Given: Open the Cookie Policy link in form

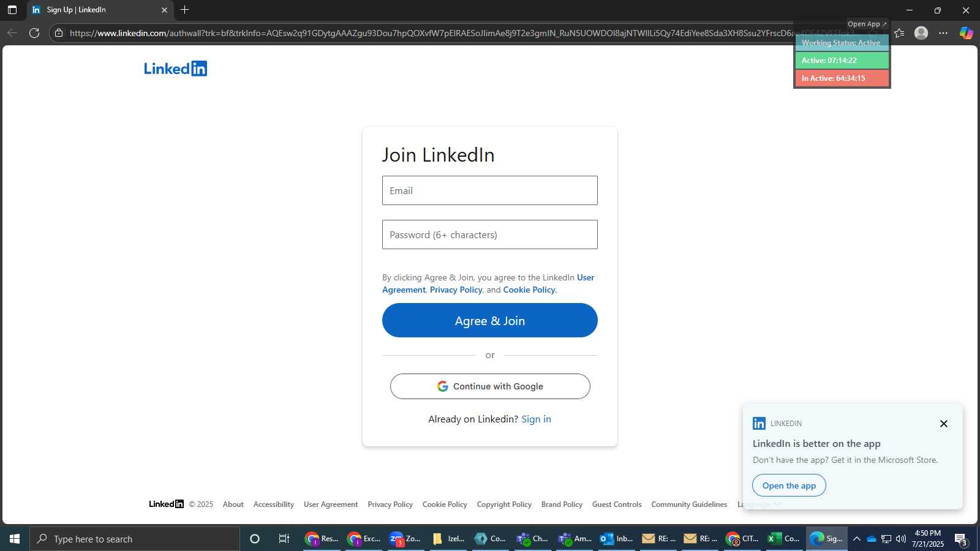Looking at the screenshot, I should tap(529, 290).
